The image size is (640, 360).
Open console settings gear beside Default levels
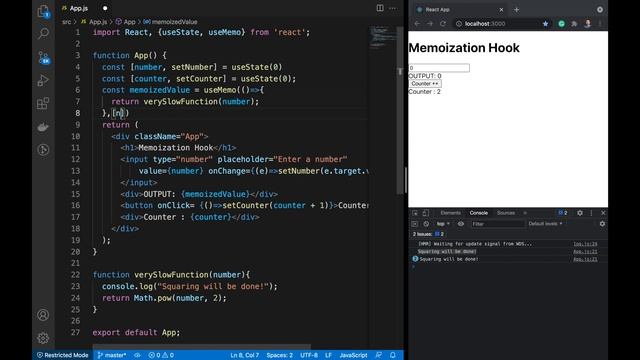tap(602, 224)
